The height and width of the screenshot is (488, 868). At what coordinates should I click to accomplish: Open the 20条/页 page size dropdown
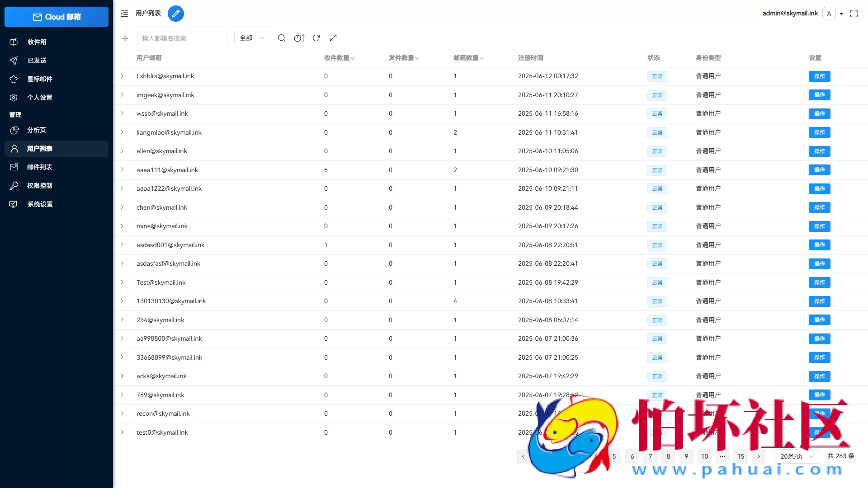pyautogui.click(x=797, y=456)
